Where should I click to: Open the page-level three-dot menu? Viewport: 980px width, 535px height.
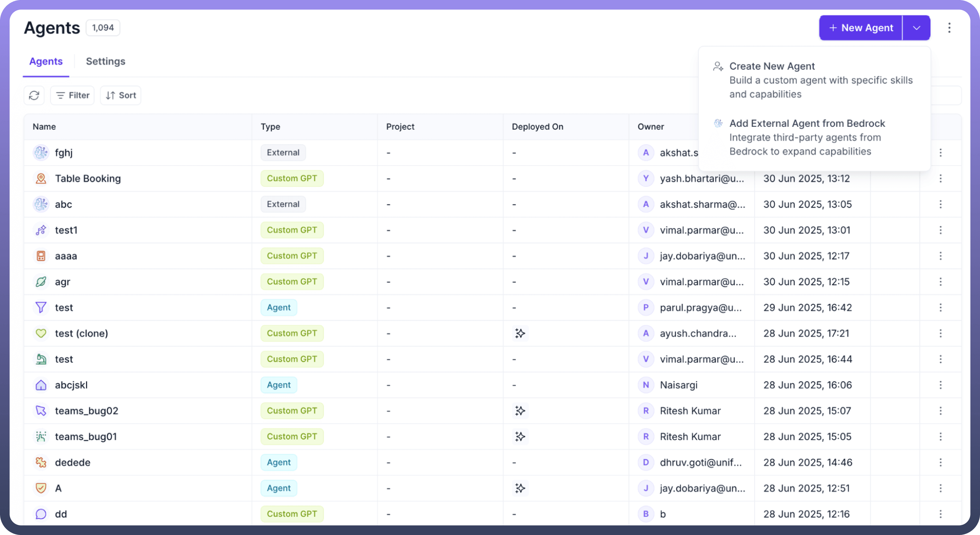(x=949, y=28)
